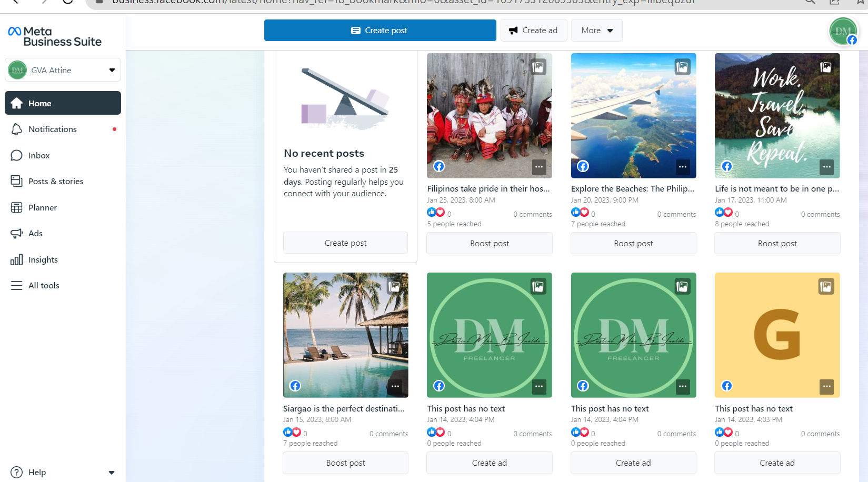Viewport: 868px width, 482px height.
Task: Click the Jan 14, 2023, 4:03 PM timestamp
Action: tap(749, 420)
